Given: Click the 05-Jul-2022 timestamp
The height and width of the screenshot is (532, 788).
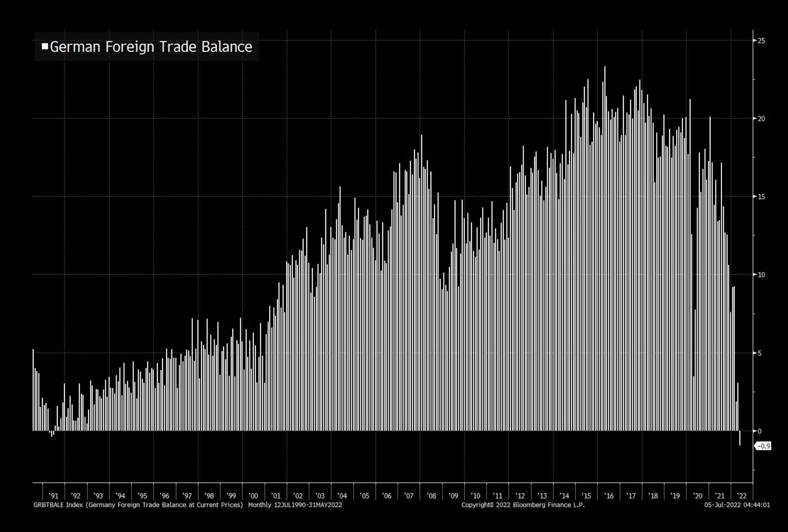Looking at the screenshot, I should [x=737, y=505].
